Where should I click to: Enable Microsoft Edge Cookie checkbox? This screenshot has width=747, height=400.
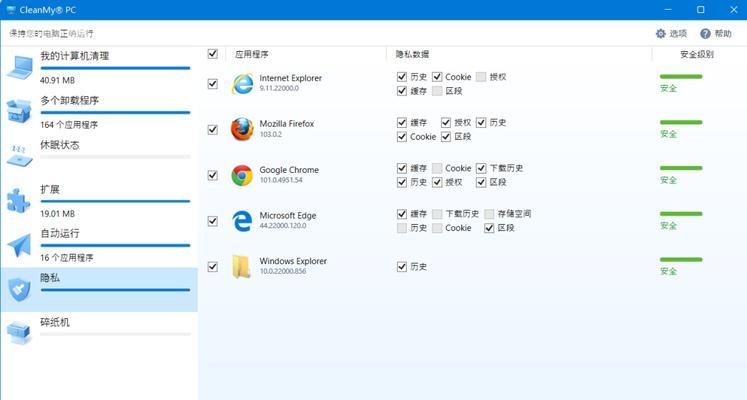[x=437, y=228]
